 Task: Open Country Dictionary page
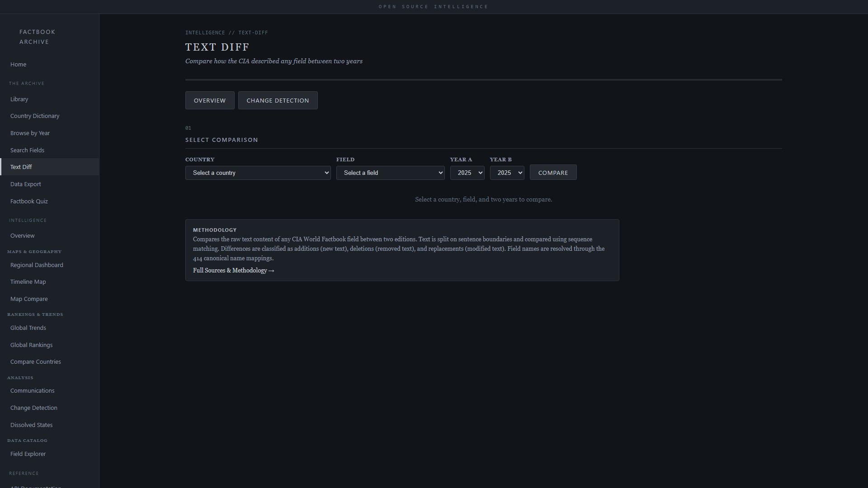pos(35,116)
